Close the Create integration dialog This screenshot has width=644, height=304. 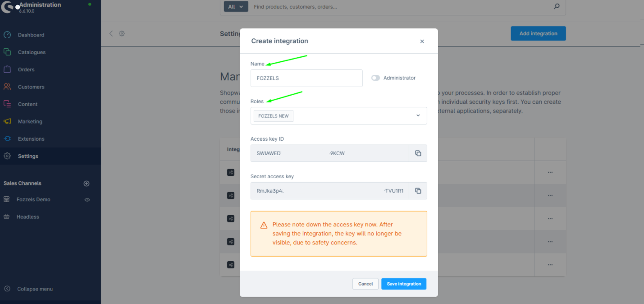422,41
